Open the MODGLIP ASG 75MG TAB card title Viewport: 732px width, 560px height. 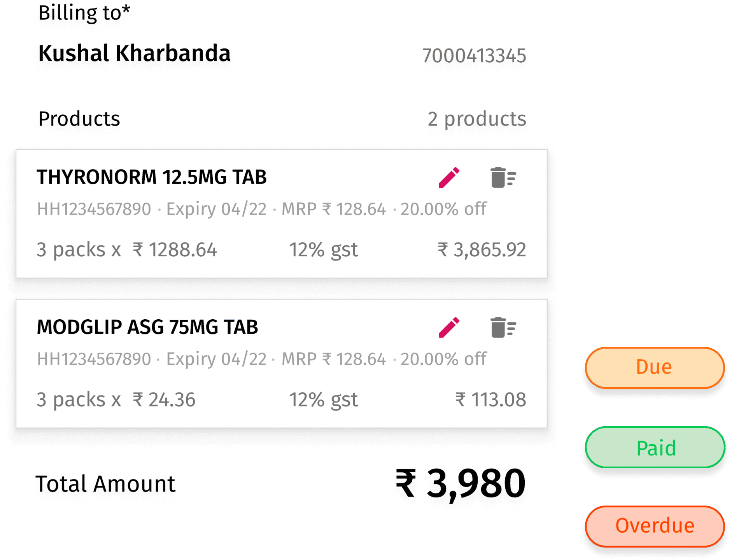tap(147, 327)
